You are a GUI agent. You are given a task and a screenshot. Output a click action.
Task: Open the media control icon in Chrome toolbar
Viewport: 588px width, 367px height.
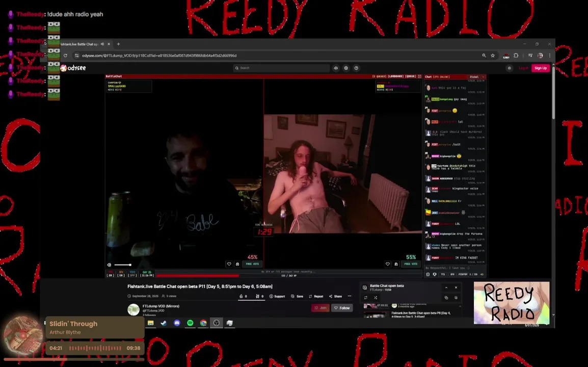[x=530, y=56]
